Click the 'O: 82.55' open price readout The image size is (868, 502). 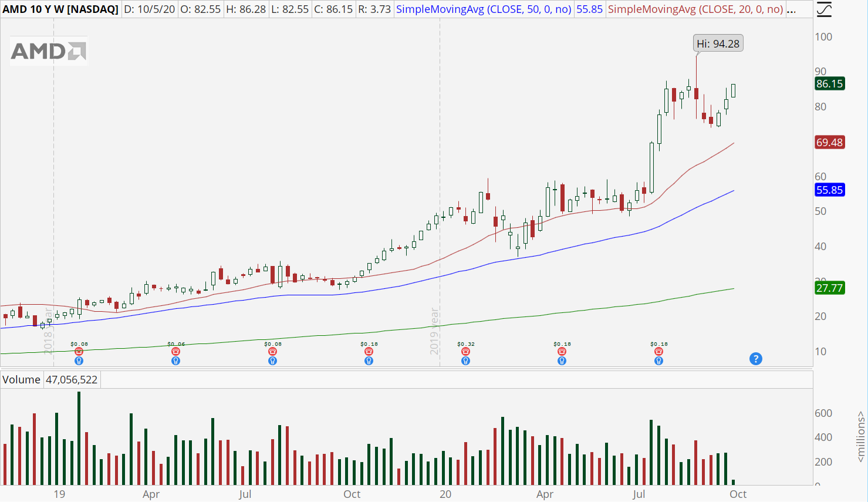tap(200, 9)
